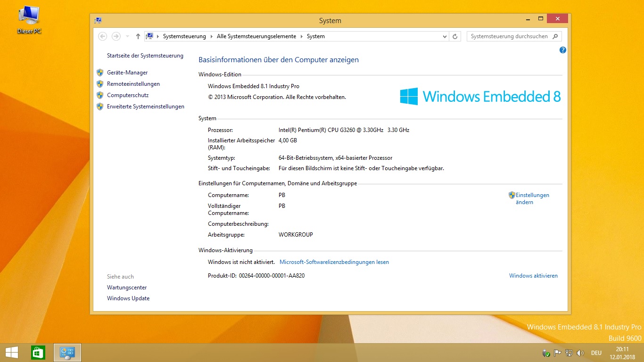Click the network tray icon

(x=569, y=353)
